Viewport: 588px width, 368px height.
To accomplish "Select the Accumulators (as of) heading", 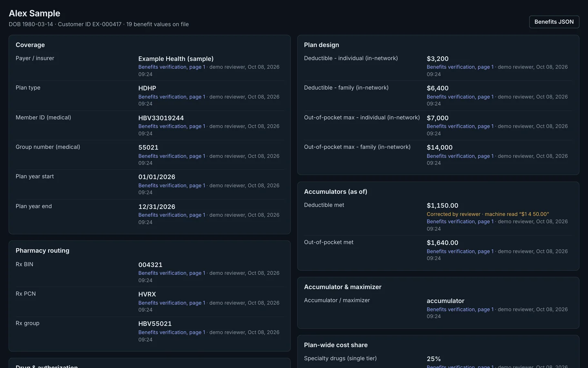I will [x=336, y=192].
